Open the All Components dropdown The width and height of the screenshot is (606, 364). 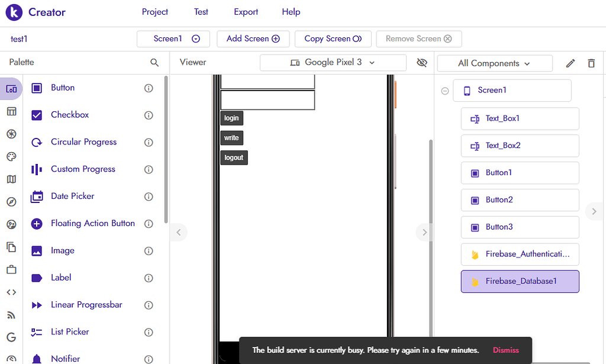click(x=495, y=63)
